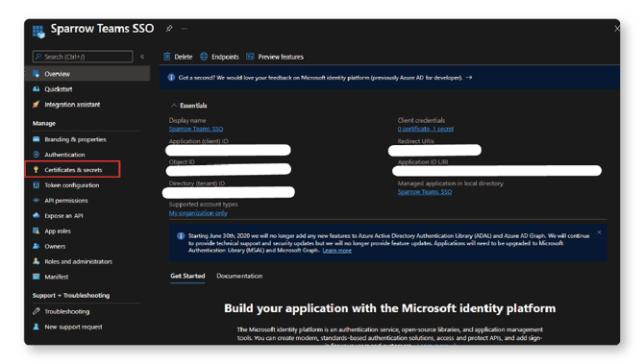Switch to the Documentation tab

[x=239, y=276]
